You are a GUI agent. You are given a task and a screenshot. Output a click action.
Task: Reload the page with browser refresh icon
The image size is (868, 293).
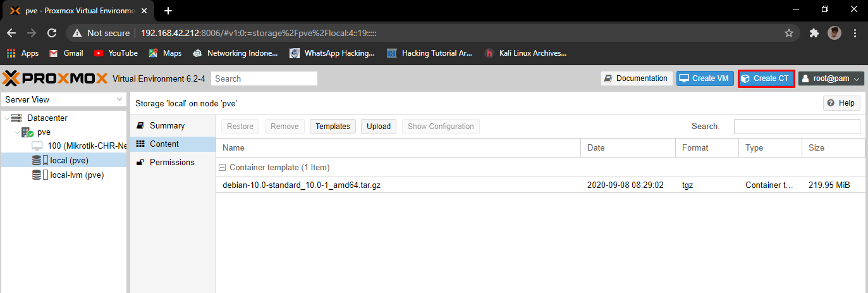(52, 33)
